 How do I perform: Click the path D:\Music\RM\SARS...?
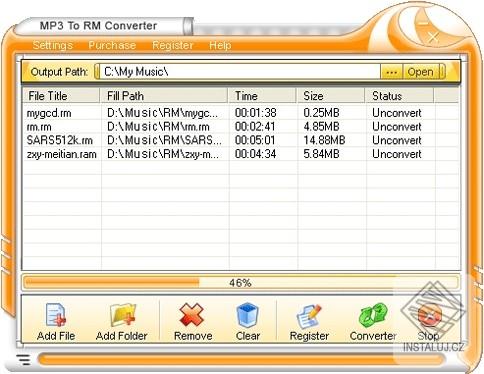[164, 140]
